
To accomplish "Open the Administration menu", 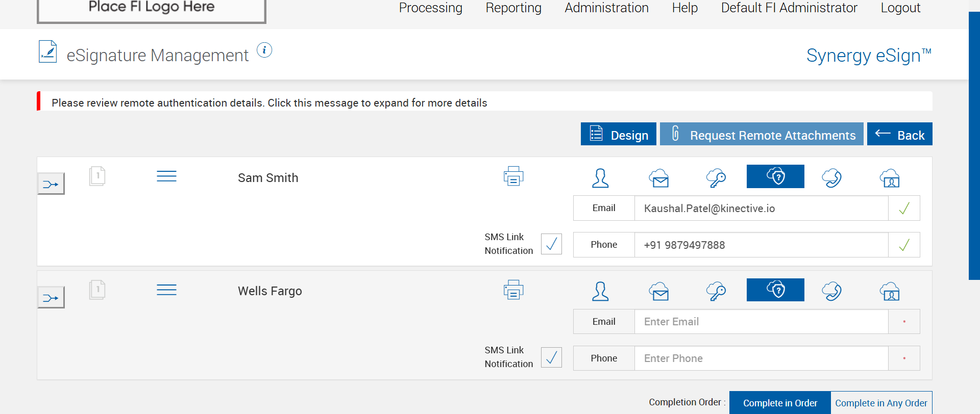I will (x=606, y=8).
